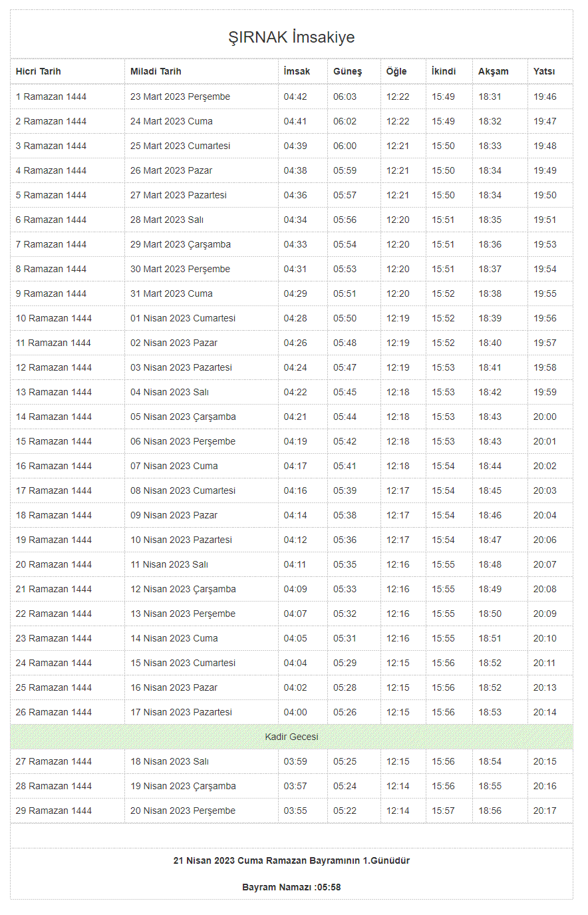
Task: Select the Güneş column header
Action: pos(347,71)
